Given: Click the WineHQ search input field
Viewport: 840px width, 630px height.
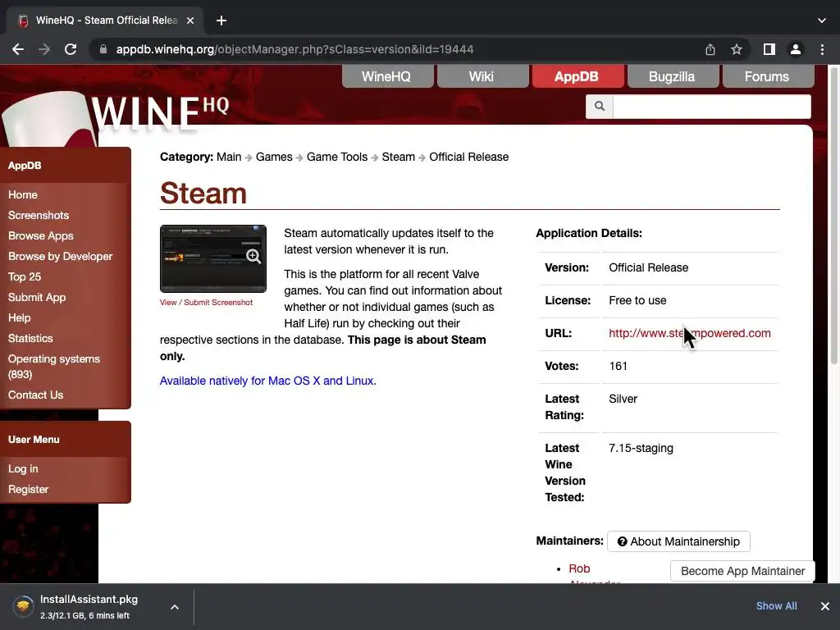Looking at the screenshot, I should click(711, 106).
